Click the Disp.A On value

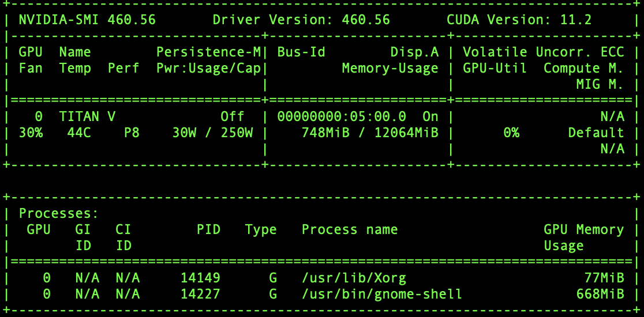point(430,117)
